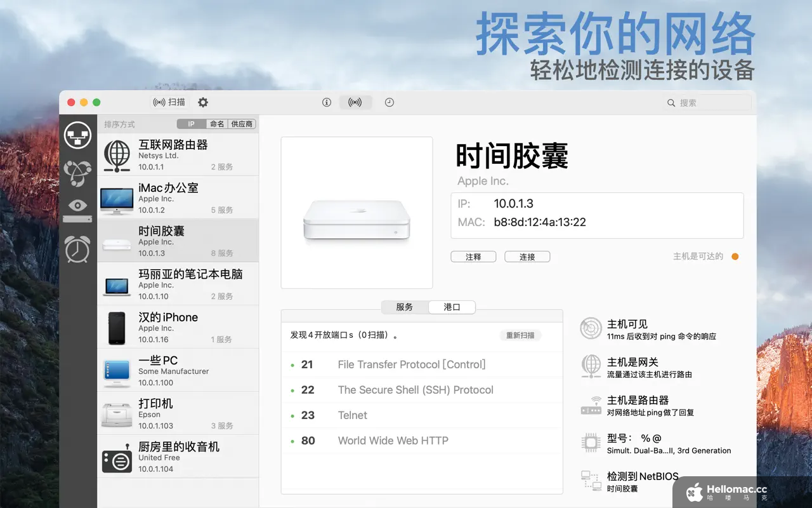Sort device list by 供应商
This screenshot has height=508, width=812.
point(242,124)
